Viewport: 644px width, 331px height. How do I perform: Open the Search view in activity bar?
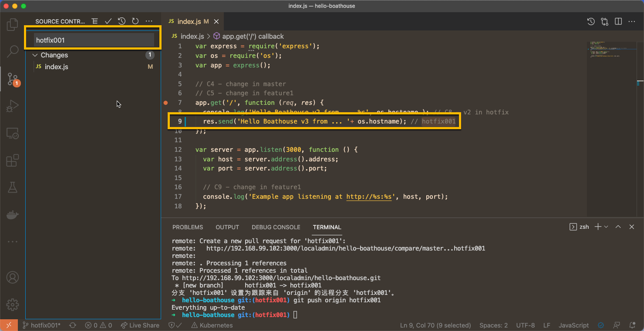pos(13,51)
